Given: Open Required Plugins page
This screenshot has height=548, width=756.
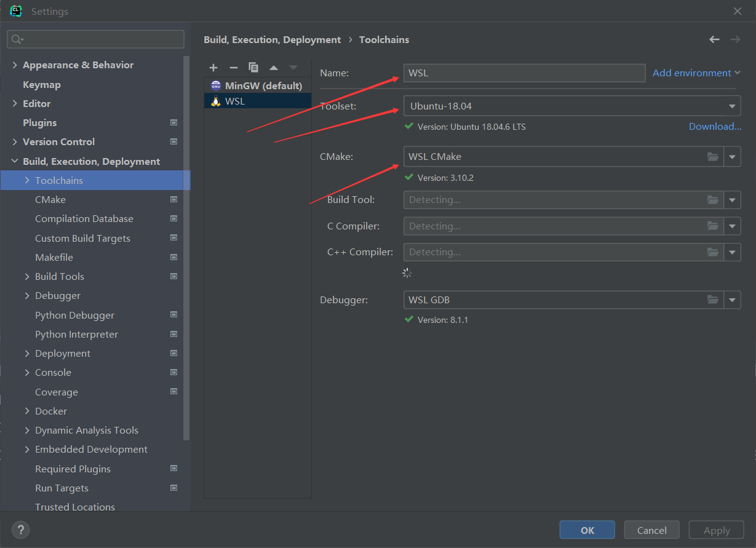Looking at the screenshot, I should click(x=73, y=469).
